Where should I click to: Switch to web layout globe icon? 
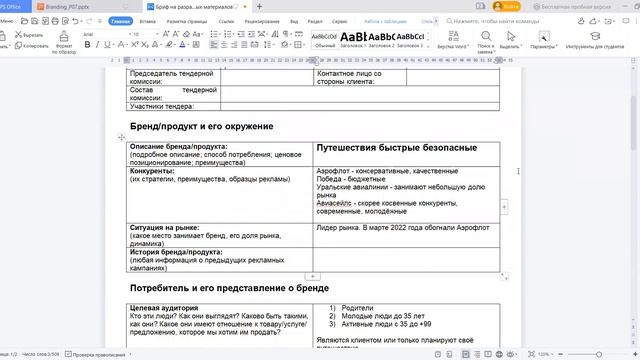coord(499,354)
